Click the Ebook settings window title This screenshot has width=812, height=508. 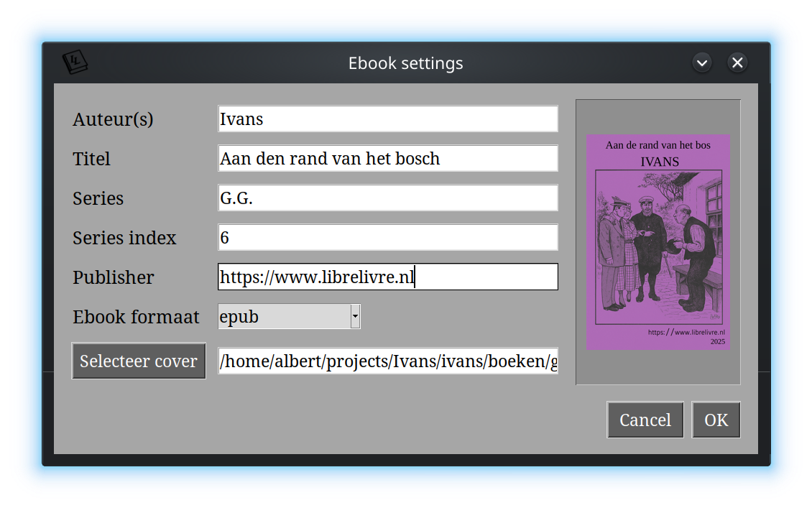coord(405,63)
